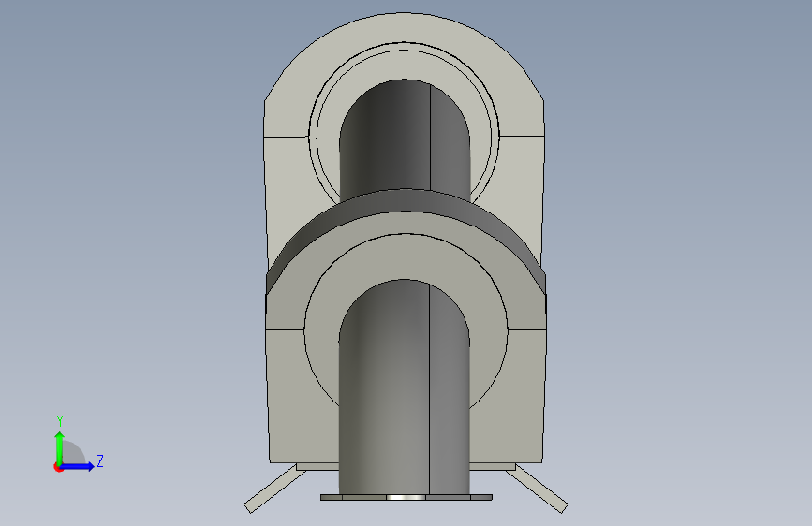Select the lower dark cylindrical pipe
The image size is (812, 526).
click(405, 388)
